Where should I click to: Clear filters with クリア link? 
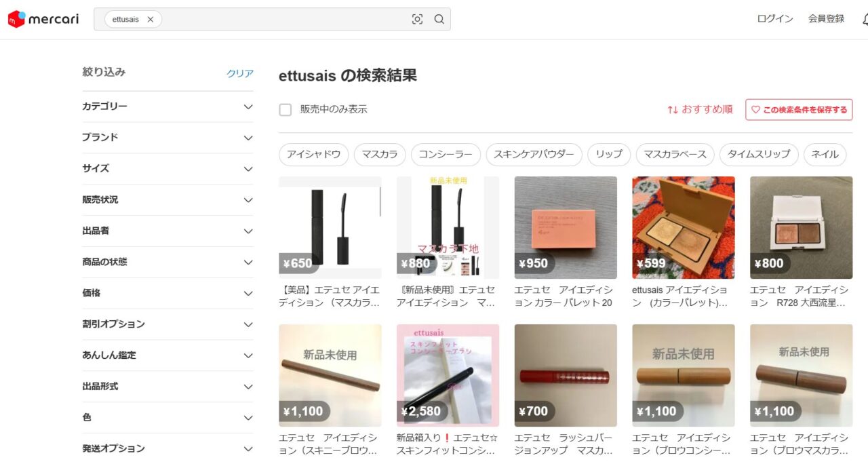(x=240, y=73)
